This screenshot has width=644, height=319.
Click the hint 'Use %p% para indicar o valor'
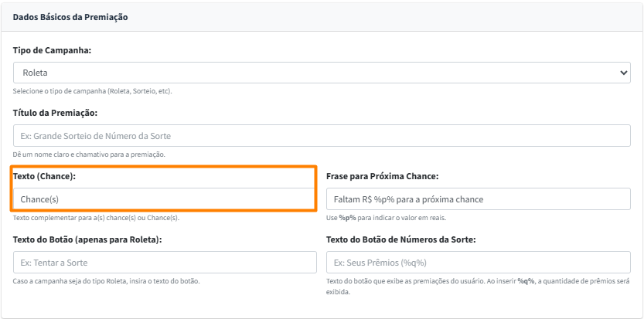[383, 218]
